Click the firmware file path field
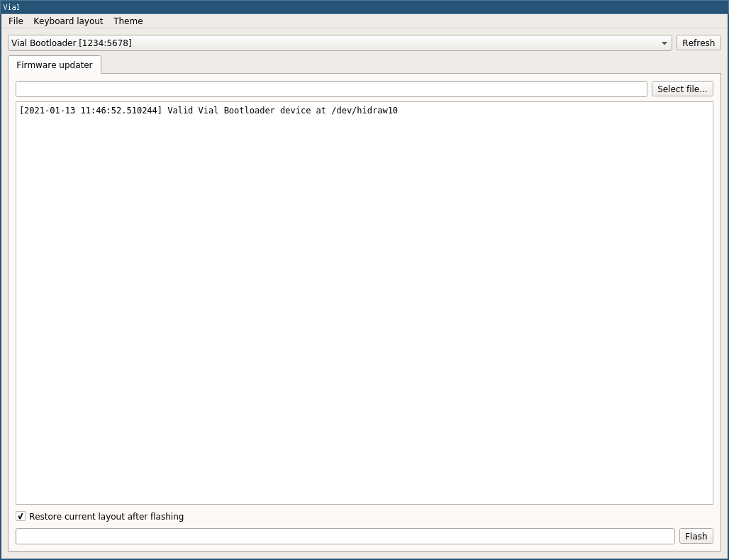Image resolution: width=729 pixels, height=560 pixels. [x=331, y=89]
